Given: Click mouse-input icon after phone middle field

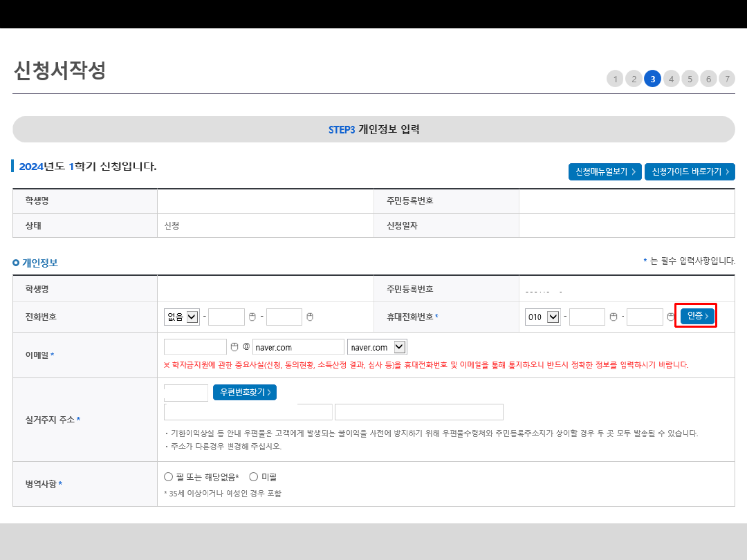Looking at the screenshot, I should [252, 317].
